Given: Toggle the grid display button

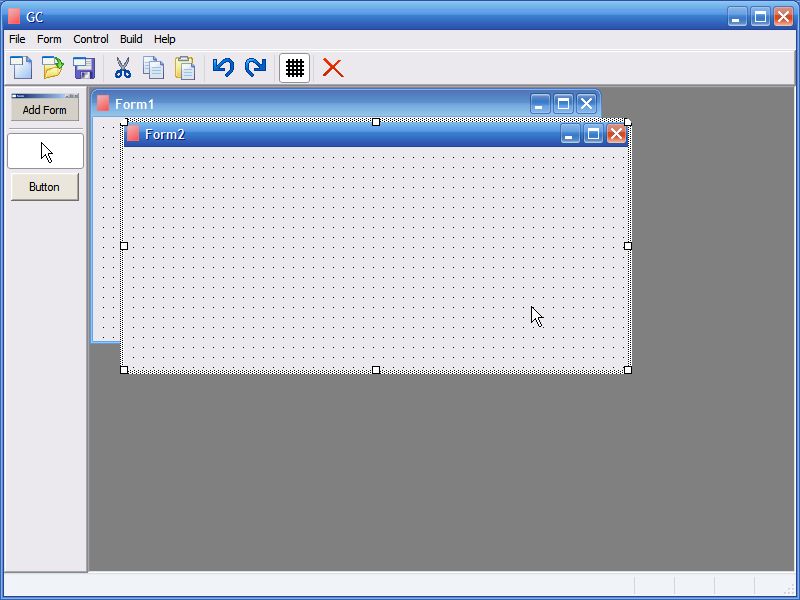Looking at the screenshot, I should pos(294,68).
